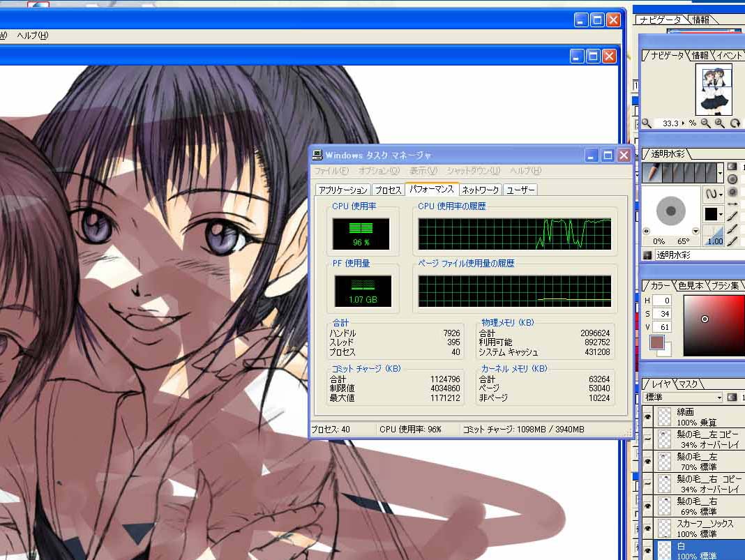Image resolution: width=745 pixels, height=560 pixels.
Task: Open ヘルプ(H) menu in the paint application
Action: 32,35
